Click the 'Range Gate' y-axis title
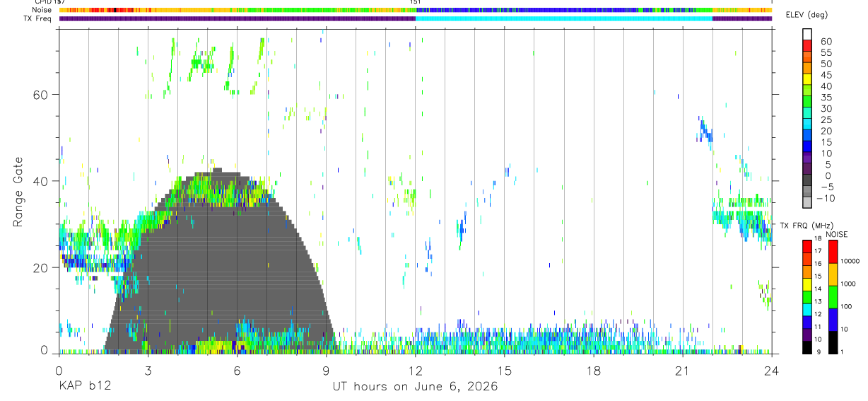This screenshot has width=868, height=401. click(x=18, y=191)
